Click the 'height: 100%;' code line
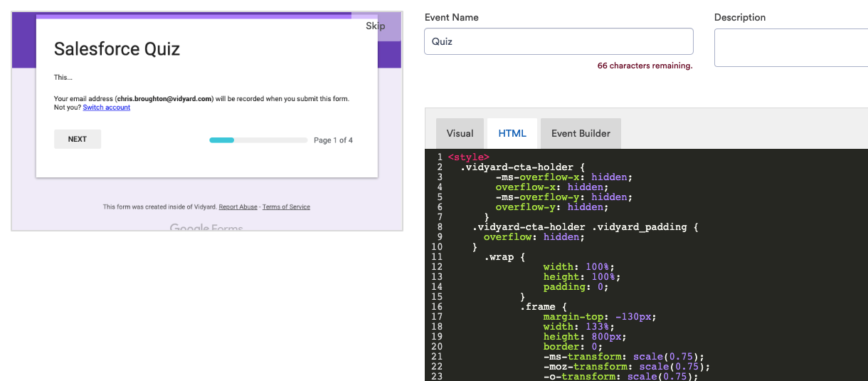 click(581, 277)
